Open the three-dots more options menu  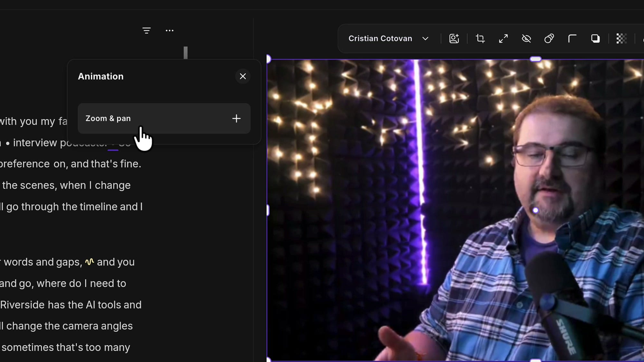pyautogui.click(x=169, y=31)
